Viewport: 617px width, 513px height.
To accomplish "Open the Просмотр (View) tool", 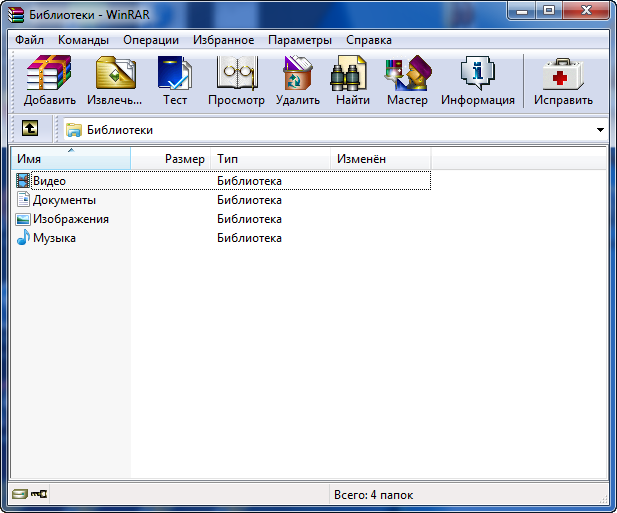I will tap(236, 80).
